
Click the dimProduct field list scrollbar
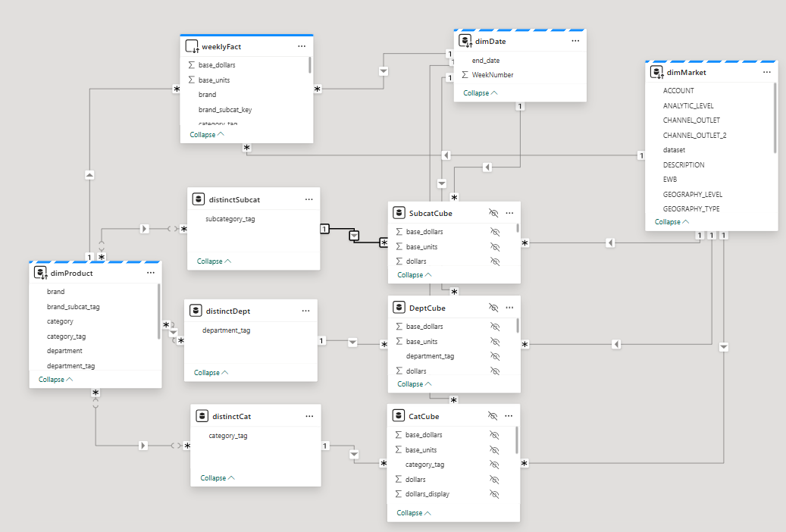pyautogui.click(x=159, y=312)
